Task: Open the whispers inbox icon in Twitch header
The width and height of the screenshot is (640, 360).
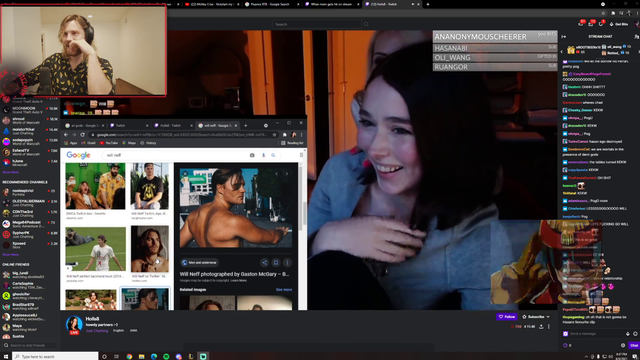Action: (x=591, y=24)
